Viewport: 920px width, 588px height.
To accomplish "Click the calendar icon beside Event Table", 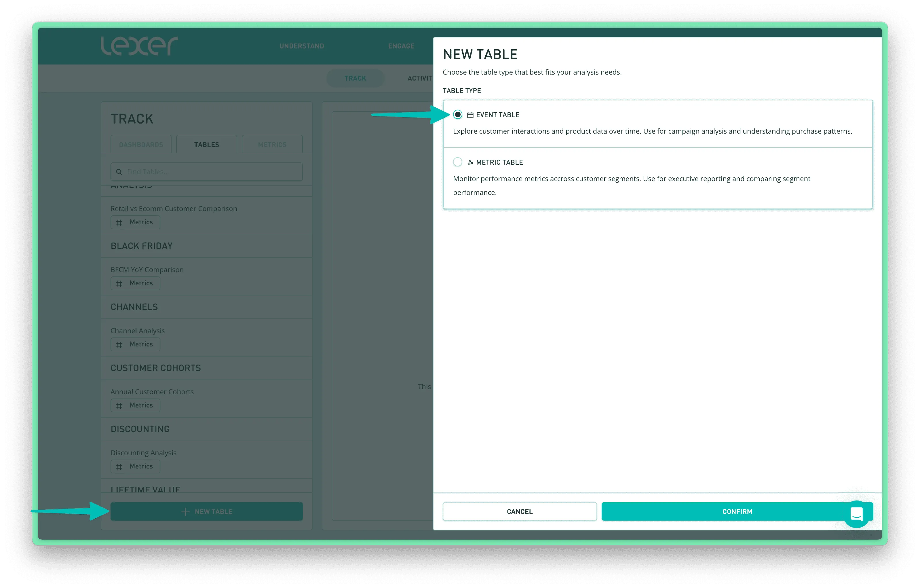I will (470, 115).
